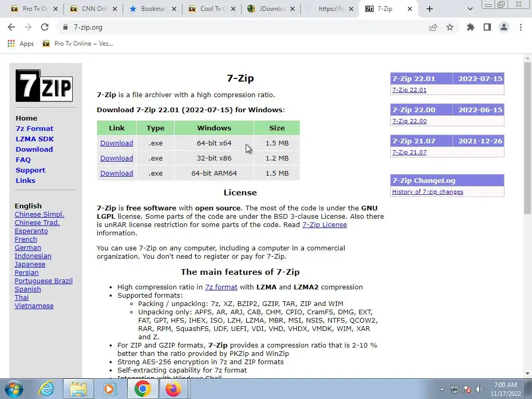Click the padlock site info icon
This screenshot has width=532, height=399.
65,27
